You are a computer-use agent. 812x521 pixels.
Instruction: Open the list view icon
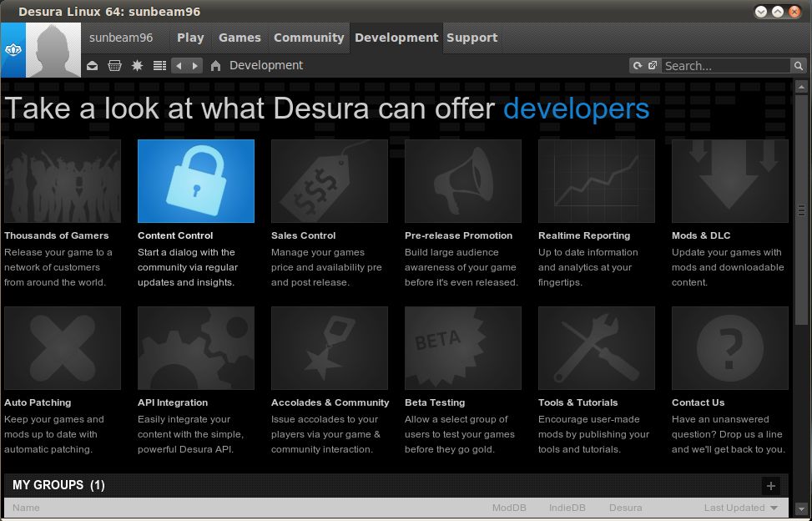(x=159, y=66)
